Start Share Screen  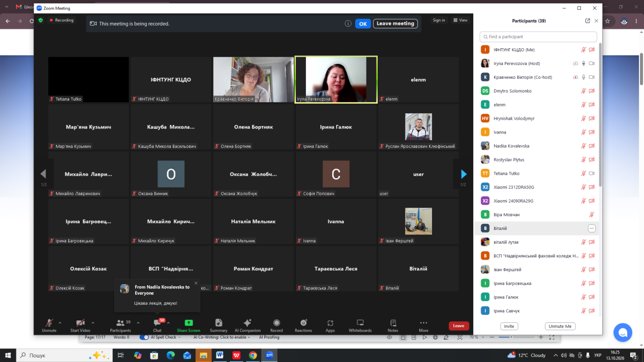click(189, 325)
